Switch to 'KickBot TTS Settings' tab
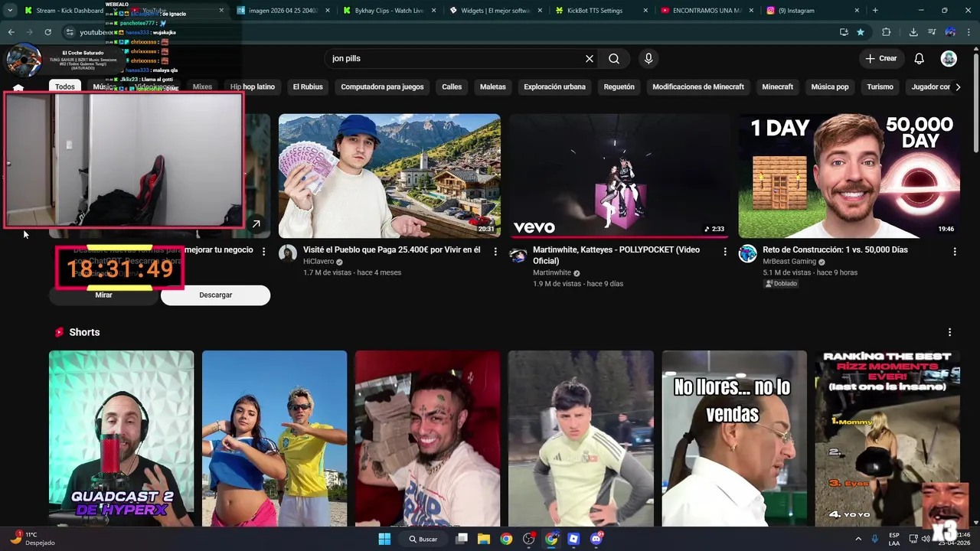Image resolution: width=980 pixels, height=551 pixels. click(601, 11)
